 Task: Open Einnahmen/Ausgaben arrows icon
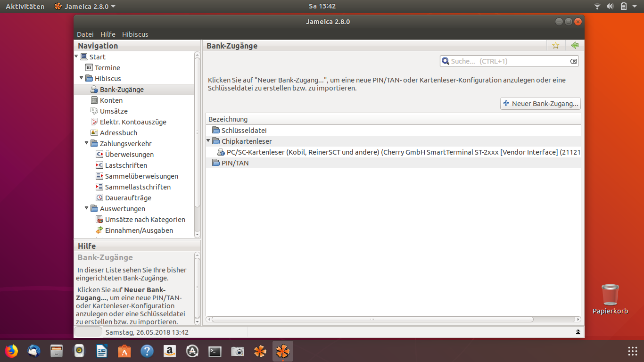(x=99, y=230)
